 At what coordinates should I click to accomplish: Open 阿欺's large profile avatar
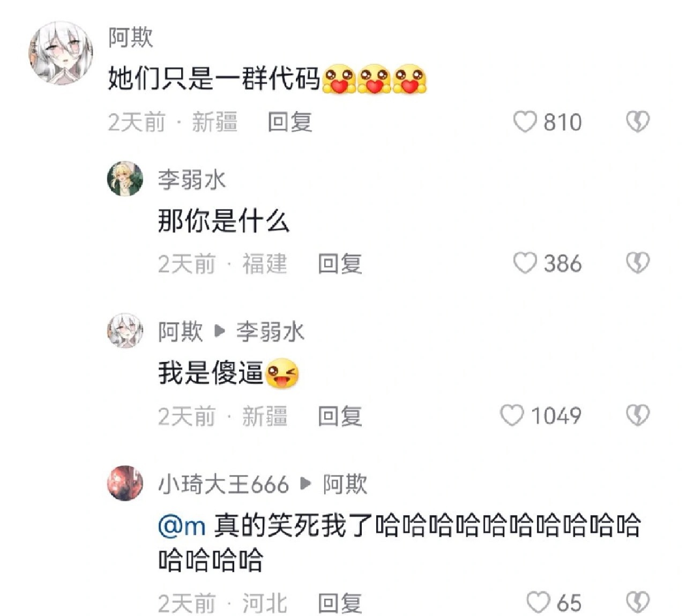60,53
